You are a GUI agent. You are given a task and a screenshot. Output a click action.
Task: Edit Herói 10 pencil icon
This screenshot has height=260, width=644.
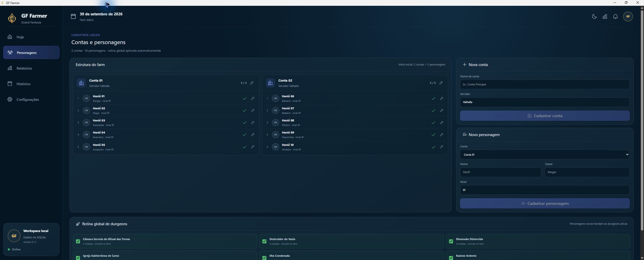(x=441, y=147)
